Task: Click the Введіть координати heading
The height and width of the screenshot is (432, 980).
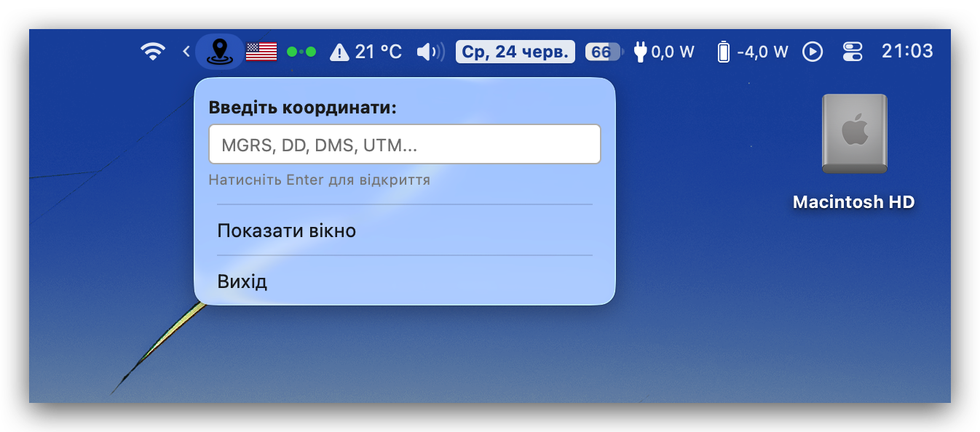Action: 303,108
